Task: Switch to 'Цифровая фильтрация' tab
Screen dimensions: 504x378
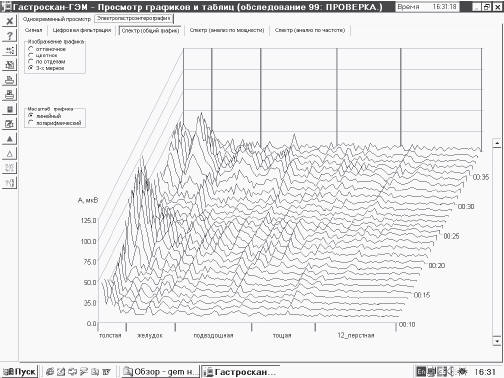Action: point(82,30)
